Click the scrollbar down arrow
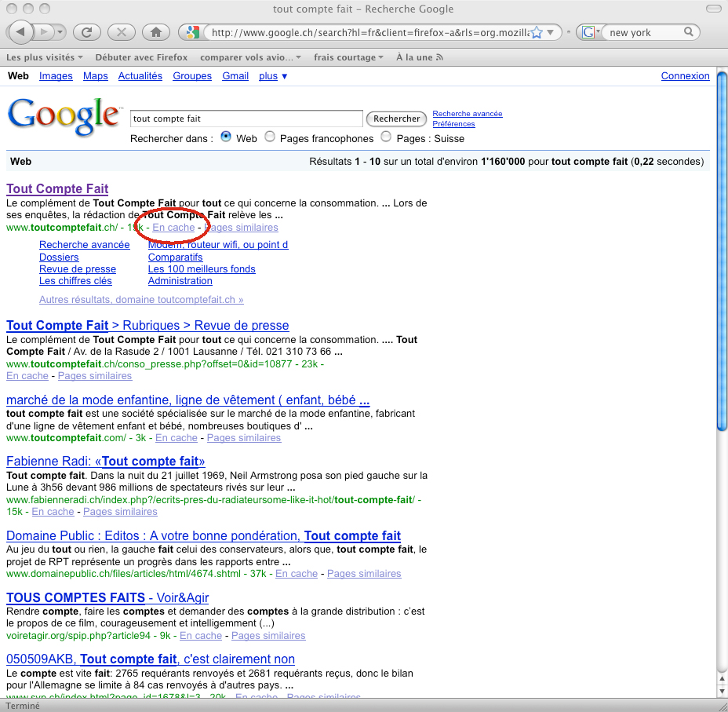 tap(722, 692)
